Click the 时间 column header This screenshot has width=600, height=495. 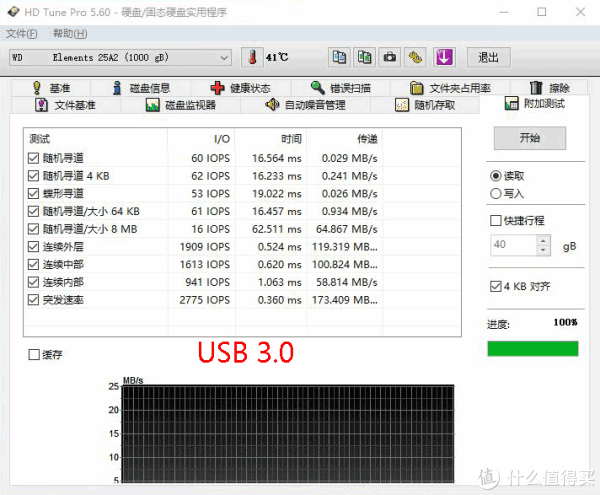pyautogui.click(x=271, y=139)
